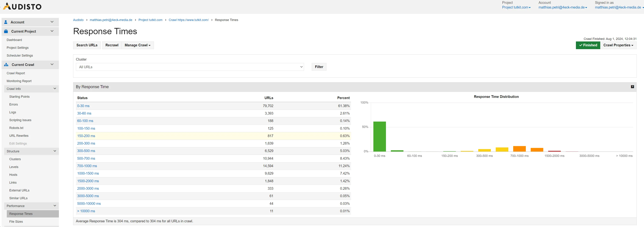Screen dimensions: 644x227
Task: Click the 1000-1500 ms response time link
Action: (x=88, y=173)
